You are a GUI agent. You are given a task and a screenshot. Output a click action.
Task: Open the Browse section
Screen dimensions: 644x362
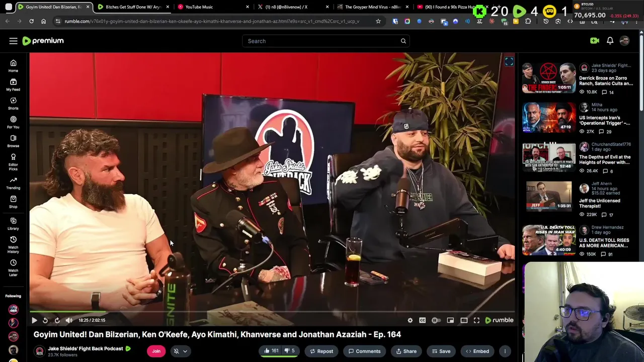point(13,141)
